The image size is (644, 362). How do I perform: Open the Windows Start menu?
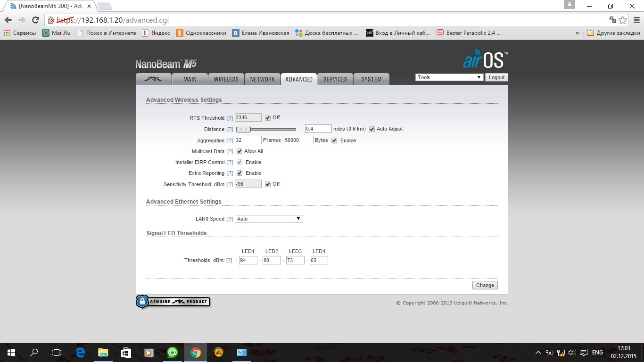pyautogui.click(x=11, y=353)
